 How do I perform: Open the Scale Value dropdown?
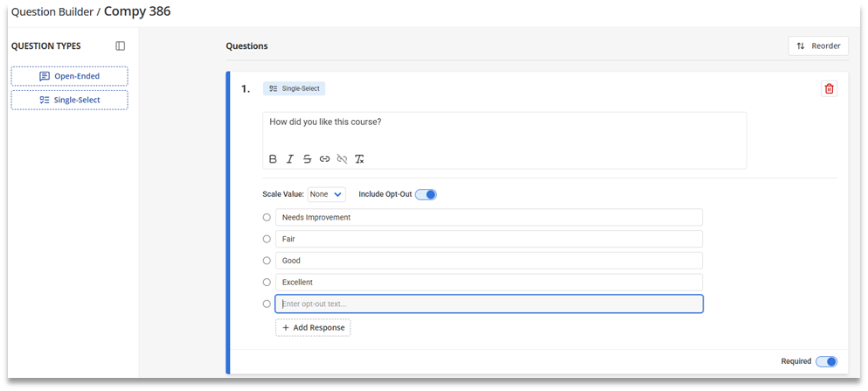click(327, 194)
